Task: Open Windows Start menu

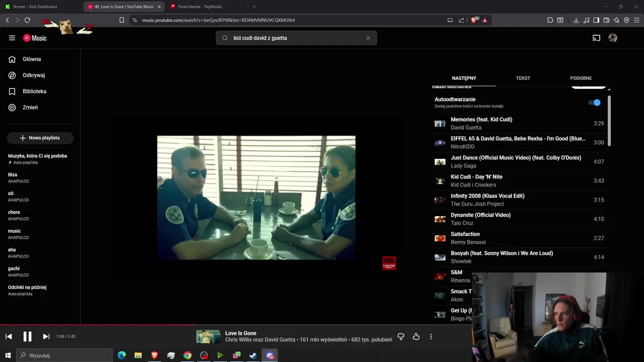Action: pyautogui.click(x=8, y=355)
